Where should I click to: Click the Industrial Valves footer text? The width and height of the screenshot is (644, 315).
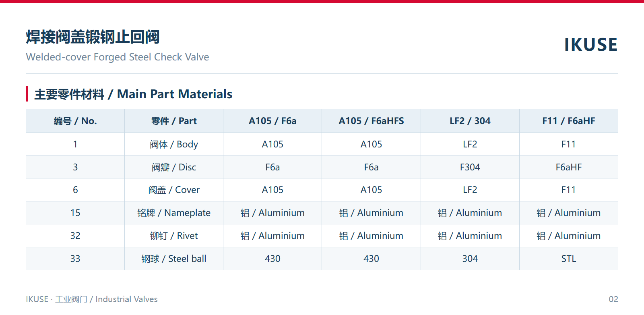(x=126, y=299)
